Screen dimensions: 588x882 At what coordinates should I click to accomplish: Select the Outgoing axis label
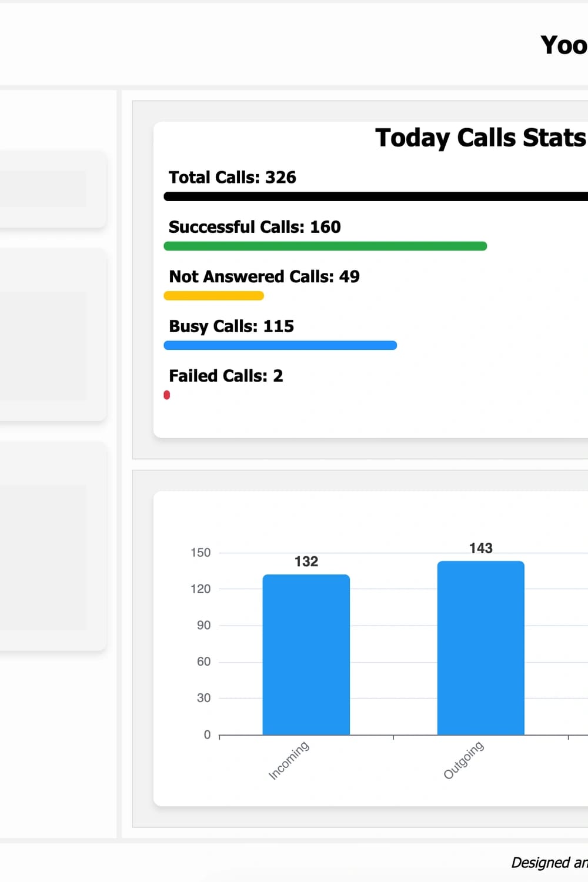coord(464,759)
